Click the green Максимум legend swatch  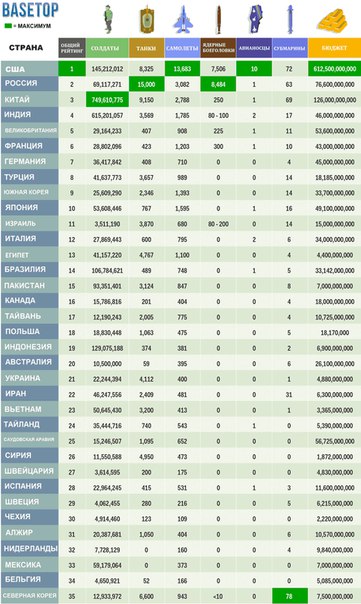click(x=8, y=26)
